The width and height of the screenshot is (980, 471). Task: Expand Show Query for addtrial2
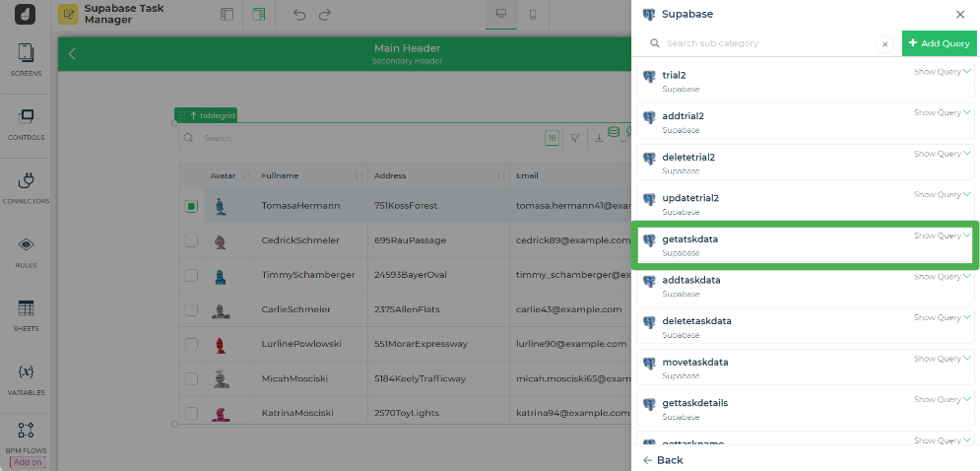click(x=942, y=112)
